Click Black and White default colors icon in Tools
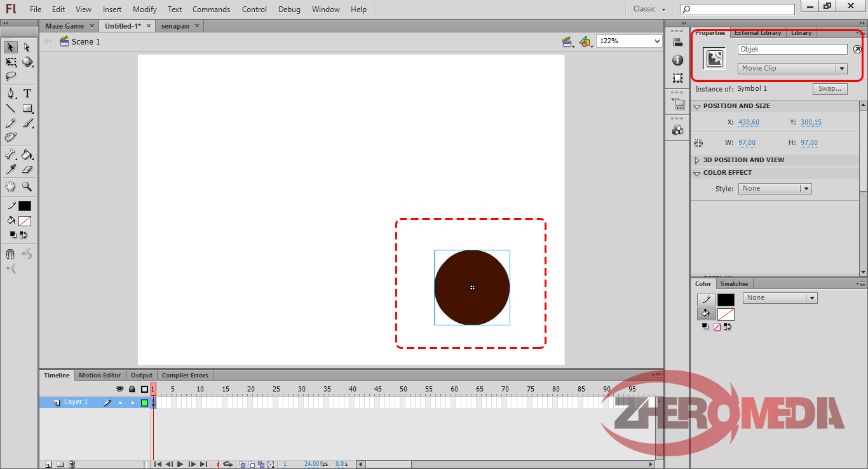This screenshot has width=868, height=469. (x=13, y=234)
